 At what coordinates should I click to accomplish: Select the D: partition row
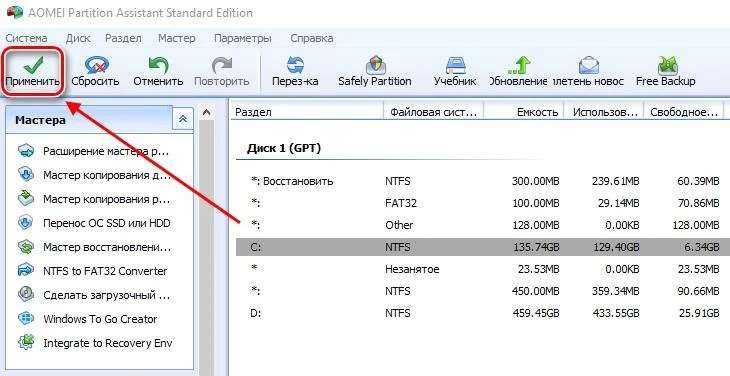pyautogui.click(x=483, y=313)
